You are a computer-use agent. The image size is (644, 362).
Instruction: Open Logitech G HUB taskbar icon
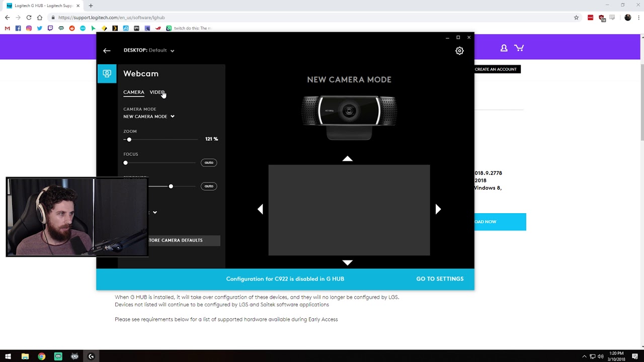pos(91,356)
